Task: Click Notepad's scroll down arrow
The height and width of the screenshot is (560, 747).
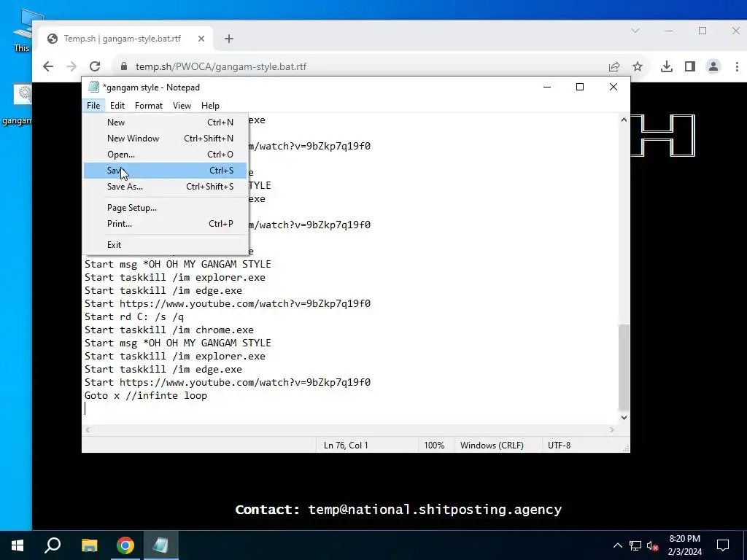Action: pos(624,418)
